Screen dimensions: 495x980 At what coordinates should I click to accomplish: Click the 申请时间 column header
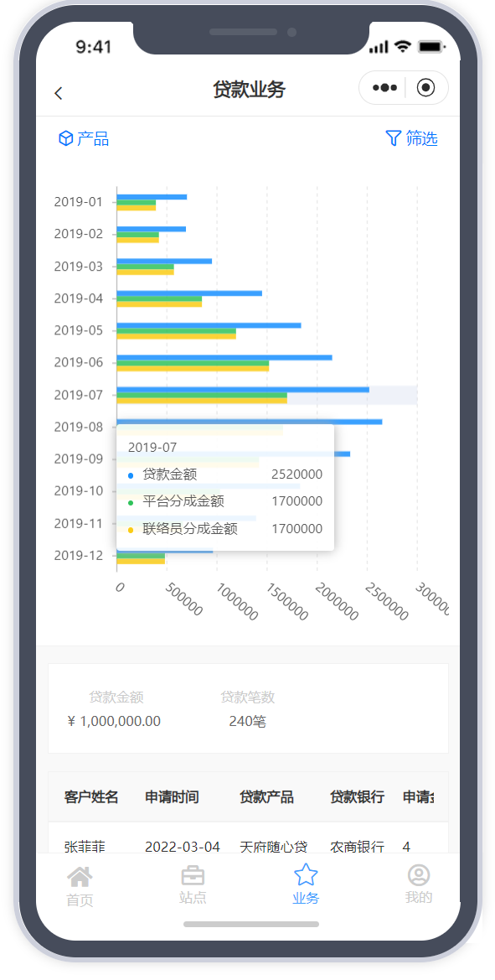pos(173,797)
